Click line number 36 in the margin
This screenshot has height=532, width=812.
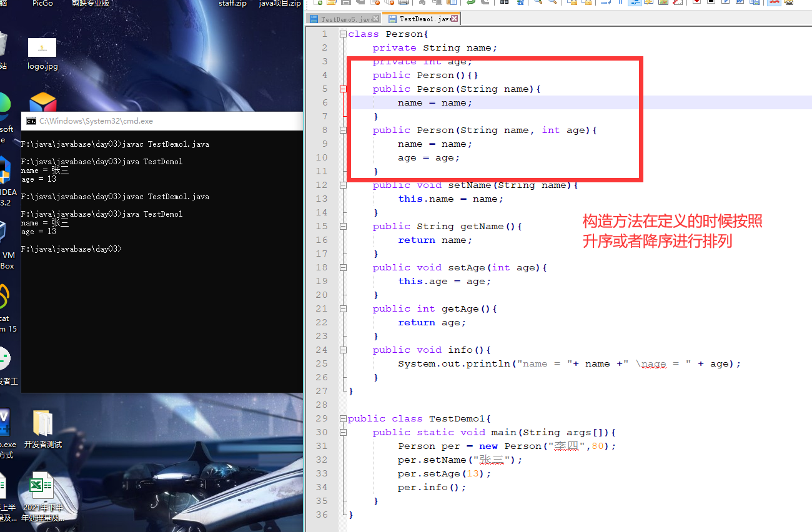coord(322,515)
